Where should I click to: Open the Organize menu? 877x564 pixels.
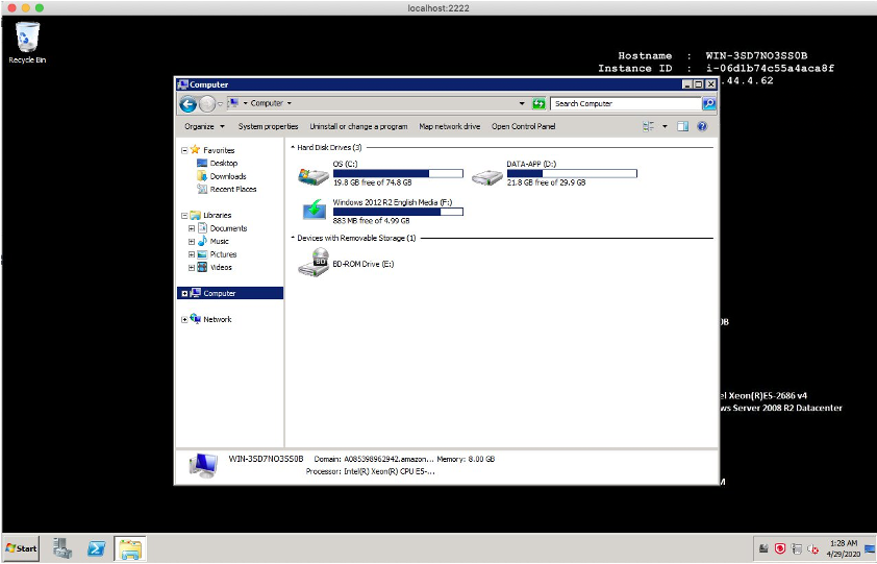[204, 126]
